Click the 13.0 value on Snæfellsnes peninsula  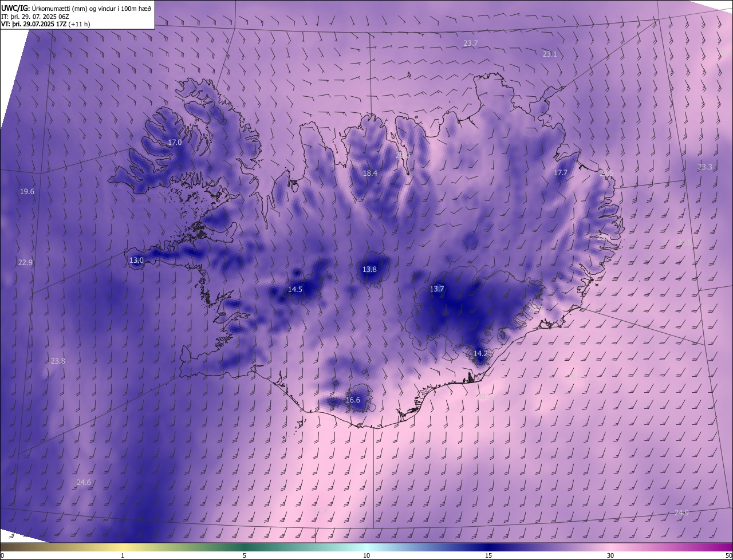click(x=136, y=260)
